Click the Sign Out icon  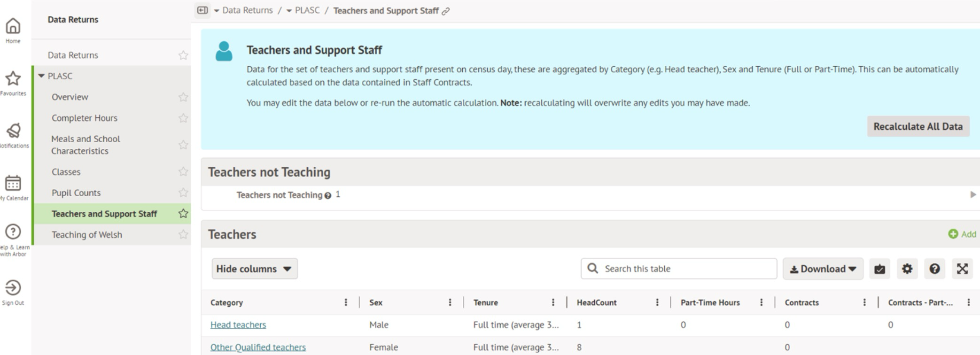13,287
